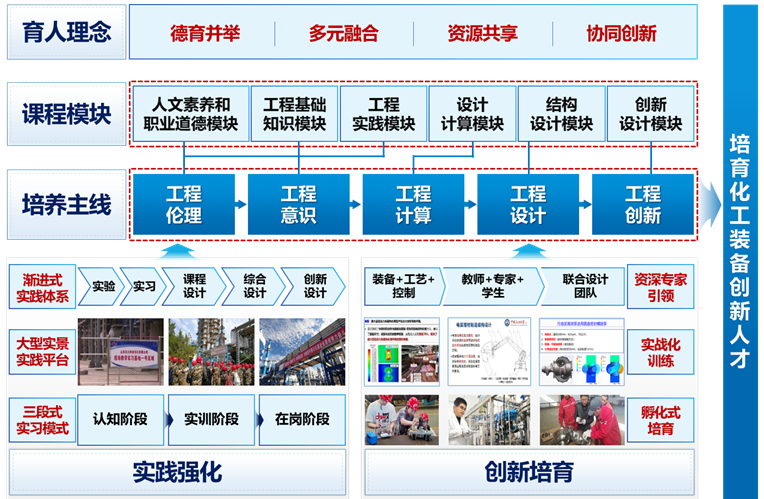Click the 德育并举 heading
This screenshot has width=764, height=499.
(x=203, y=33)
